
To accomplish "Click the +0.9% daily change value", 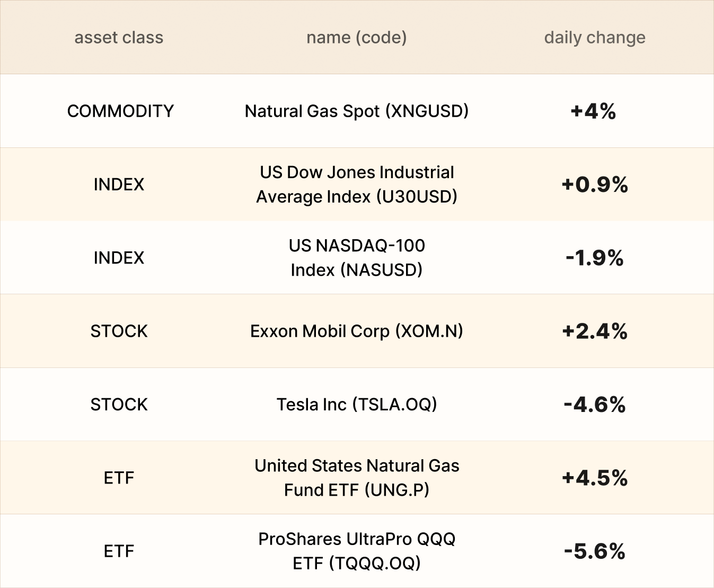I will (595, 185).
